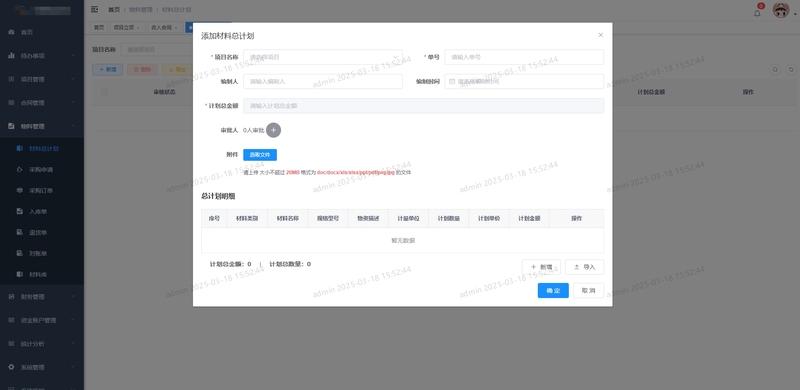Screen dimensions: 800x390
Task: Click the 导入 button under the detail table
Action: (585, 267)
